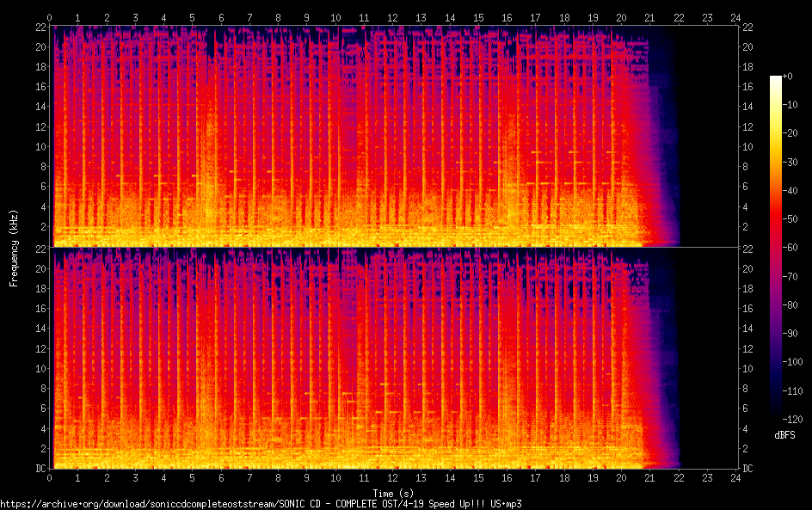
Task: Click the upper channel's 16 kHz right-axis label
Action: click(747, 87)
